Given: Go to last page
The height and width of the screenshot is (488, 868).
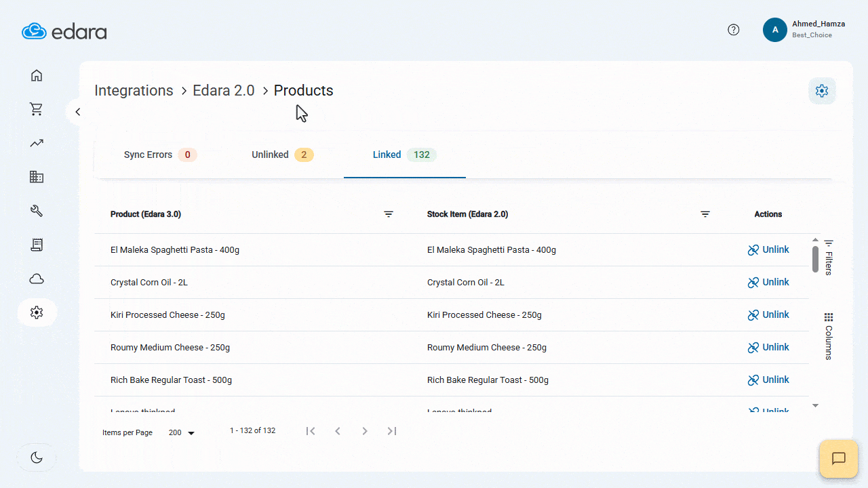Looking at the screenshot, I should tap(392, 431).
